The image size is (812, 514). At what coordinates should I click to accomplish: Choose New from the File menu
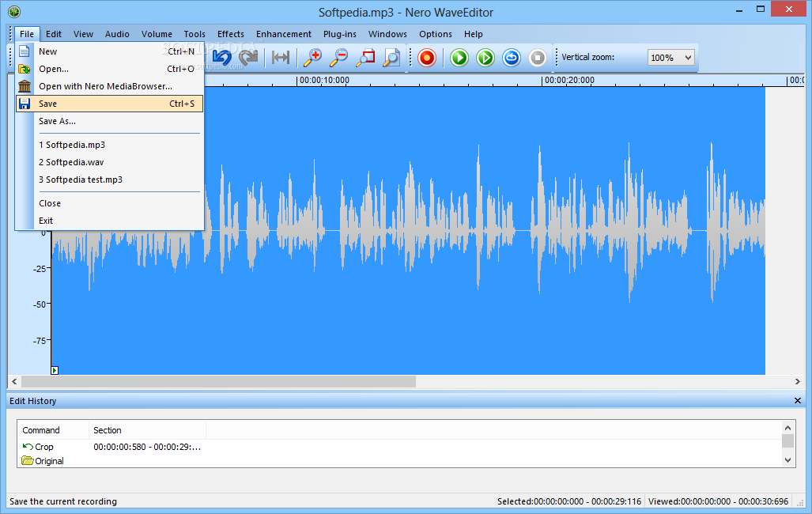(109, 51)
